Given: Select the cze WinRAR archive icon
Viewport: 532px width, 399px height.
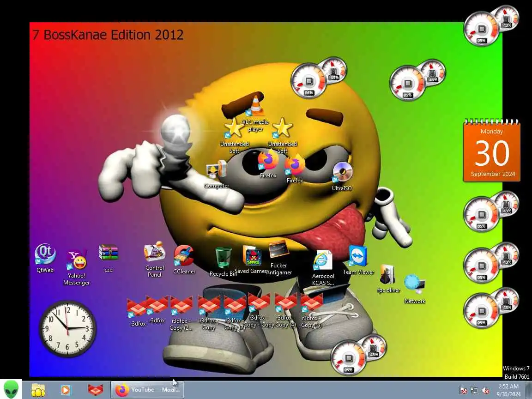Looking at the screenshot, I should 108,259.
